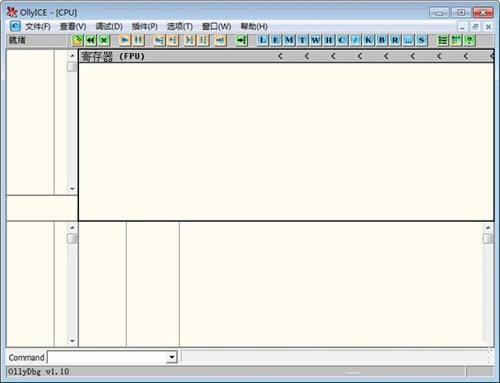
Task: Show Run trace using the ... button
Action: (x=408, y=40)
